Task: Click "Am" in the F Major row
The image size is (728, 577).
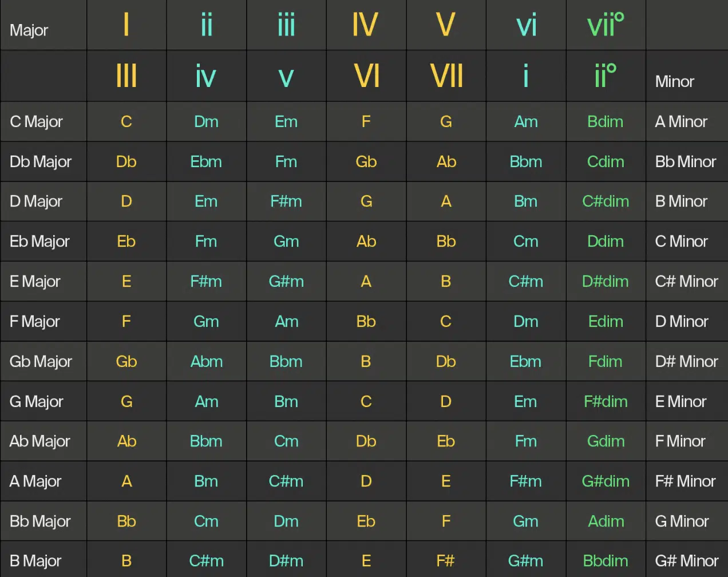Action: click(x=287, y=322)
